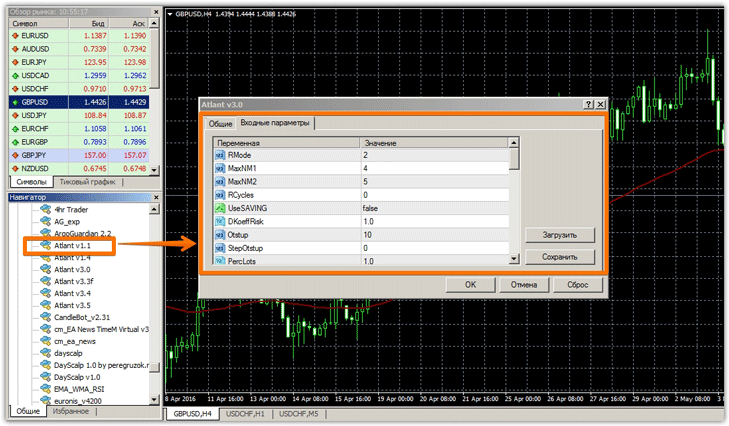Image resolution: width=729 pixels, height=426 pixels.
Task: Click the UseSAVING boolean parameter icon
Action: click(x=219, y=207)
